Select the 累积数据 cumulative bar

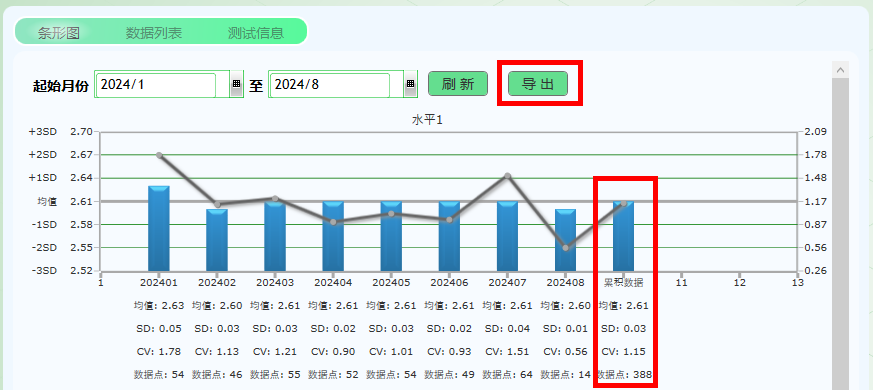click(x=624, y=236)
